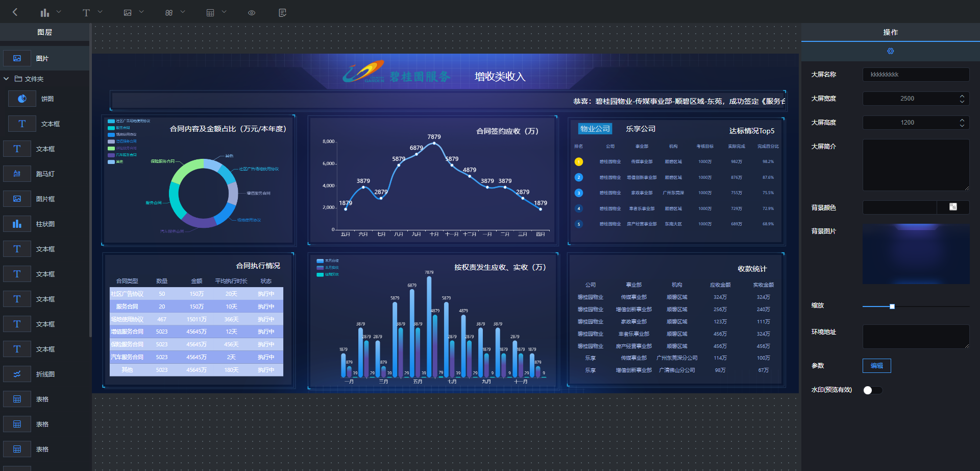Screen dimensions: 980x471
Task: Select the 物业公司 tab
Action: click(595, 129)
